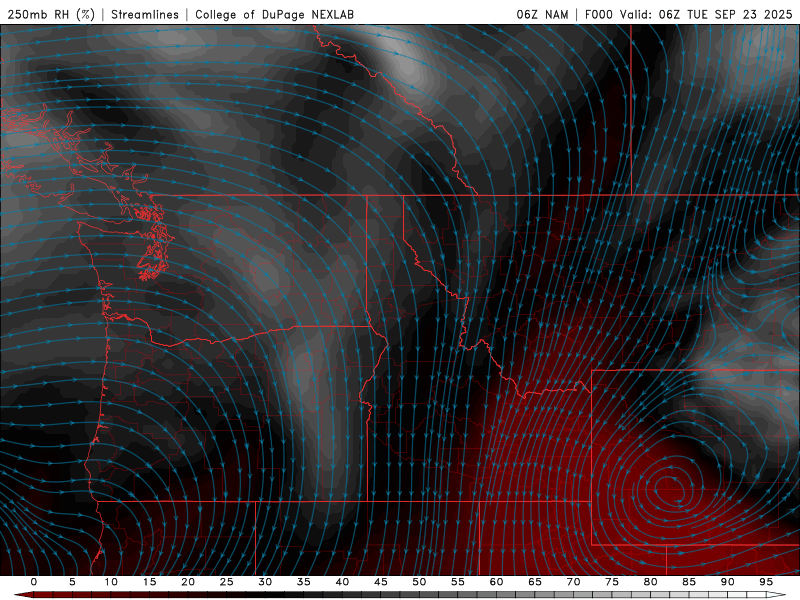The height and width of the screenshot is (600, 800).
Task: Click the '90' label on the color scale
Action: (x=728, y=582)
